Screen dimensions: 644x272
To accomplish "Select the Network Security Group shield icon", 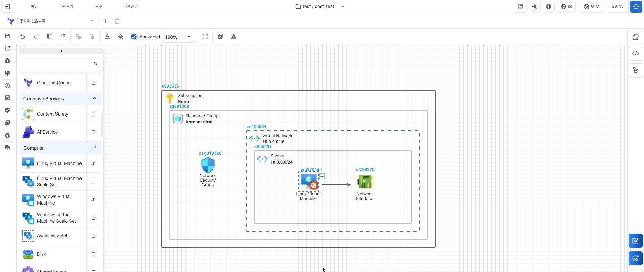I will (x=208, y=165).
